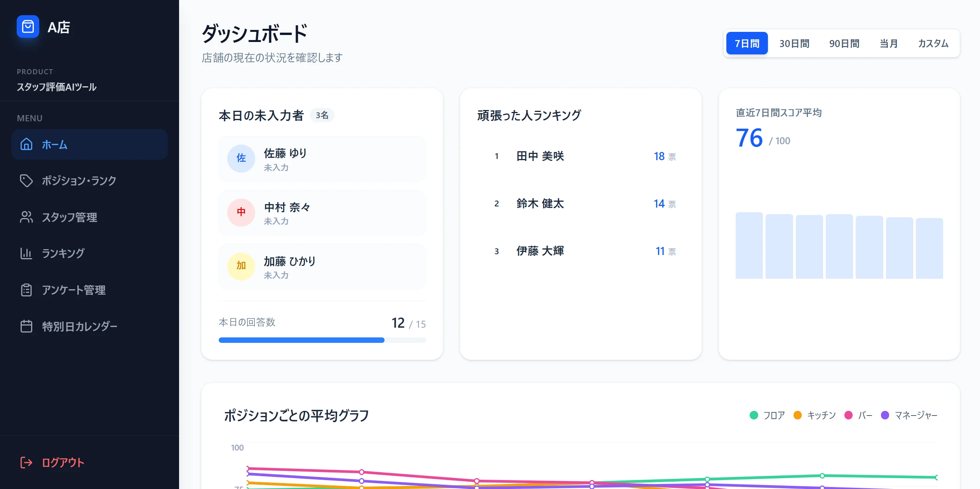Navigate to アンケート管理
Viewport: 980px width, 489px height.
click(89, 290)
